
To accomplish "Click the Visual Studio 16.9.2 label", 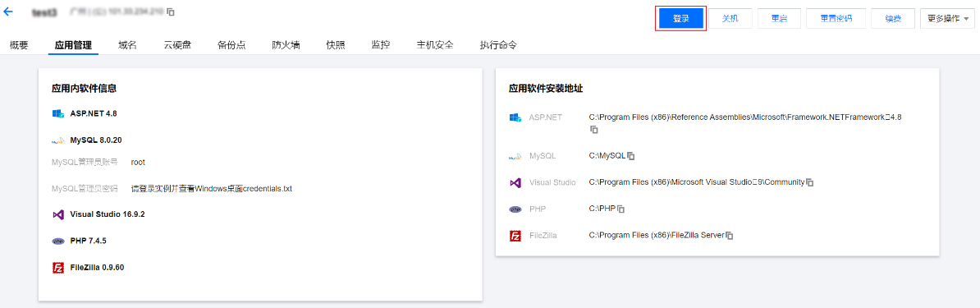I will coord(108,214).
